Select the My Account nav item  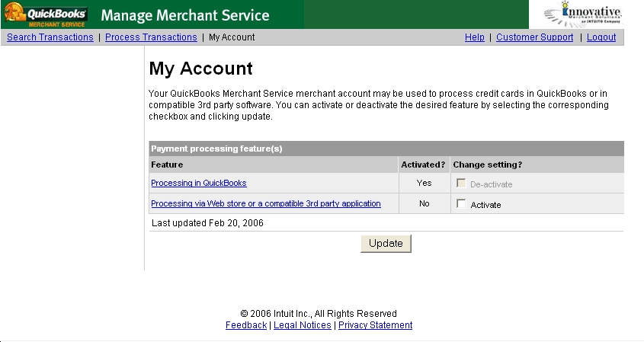232,37
